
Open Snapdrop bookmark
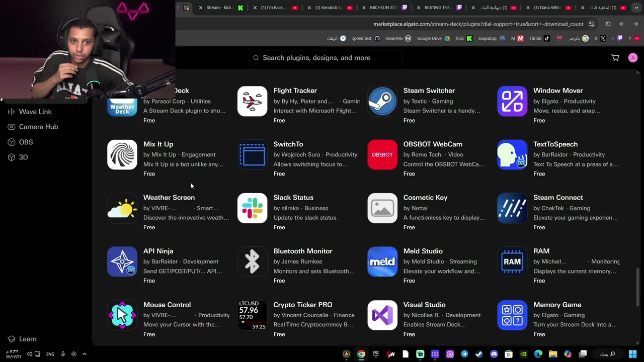[492, 38]
